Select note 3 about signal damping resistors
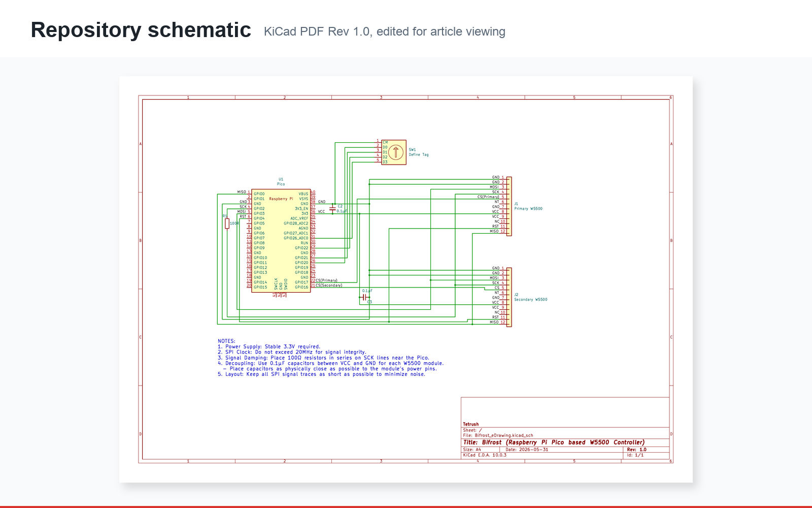The height and width of the screenshot is (508, 812). click(x=323, y=358)
